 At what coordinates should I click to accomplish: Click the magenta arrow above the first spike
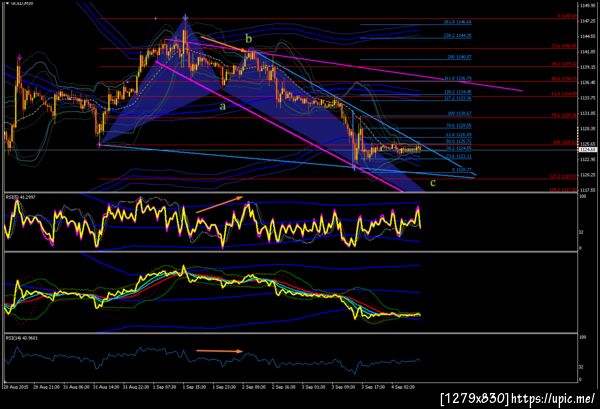click(19, 58)
